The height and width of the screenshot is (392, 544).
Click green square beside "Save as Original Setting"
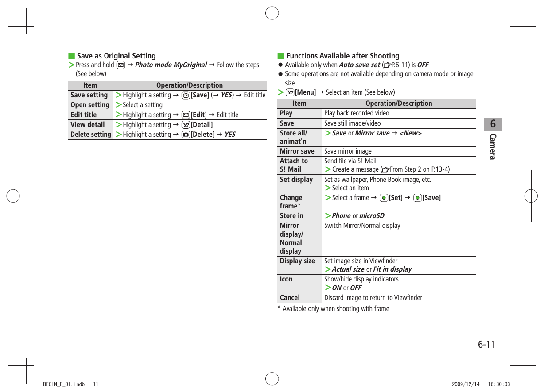(71, 56)
